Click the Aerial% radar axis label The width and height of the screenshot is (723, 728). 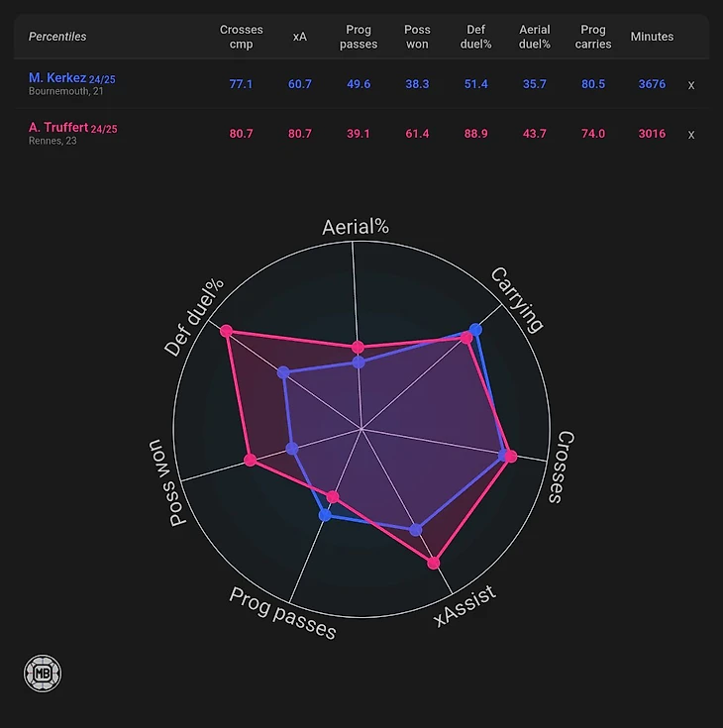(356, 227)
